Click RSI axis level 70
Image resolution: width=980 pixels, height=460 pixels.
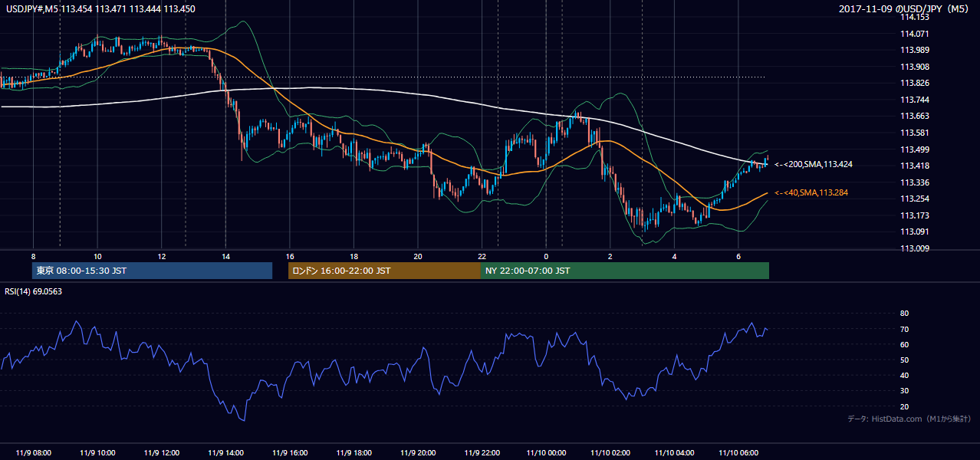point(904,329)
